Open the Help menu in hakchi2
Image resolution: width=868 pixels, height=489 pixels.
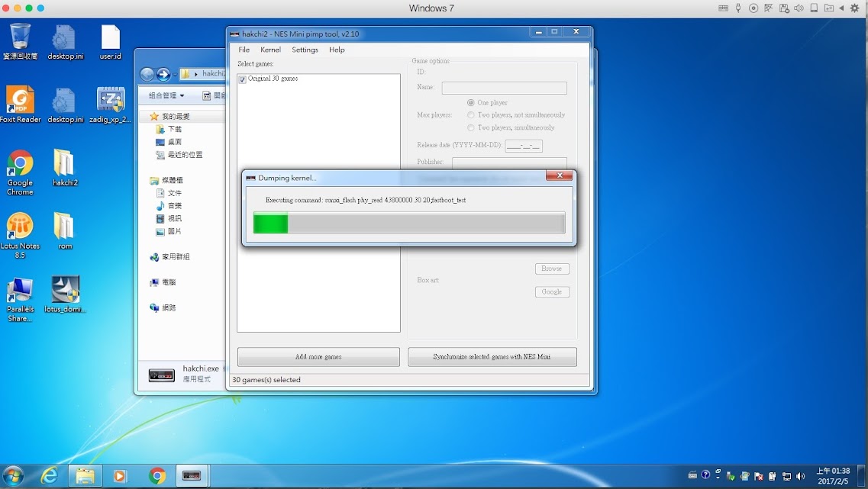pyautogui.click(x=337, y=50)
